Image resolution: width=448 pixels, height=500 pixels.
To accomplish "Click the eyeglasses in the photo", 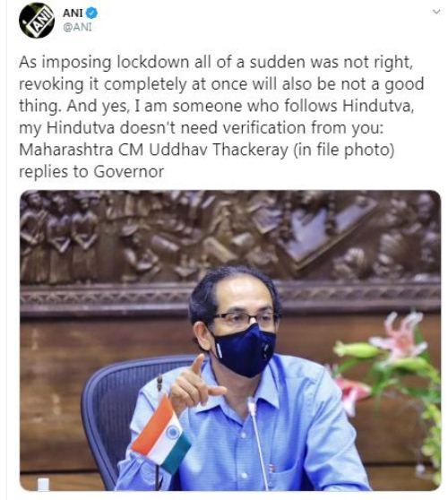I will [246, 320].
